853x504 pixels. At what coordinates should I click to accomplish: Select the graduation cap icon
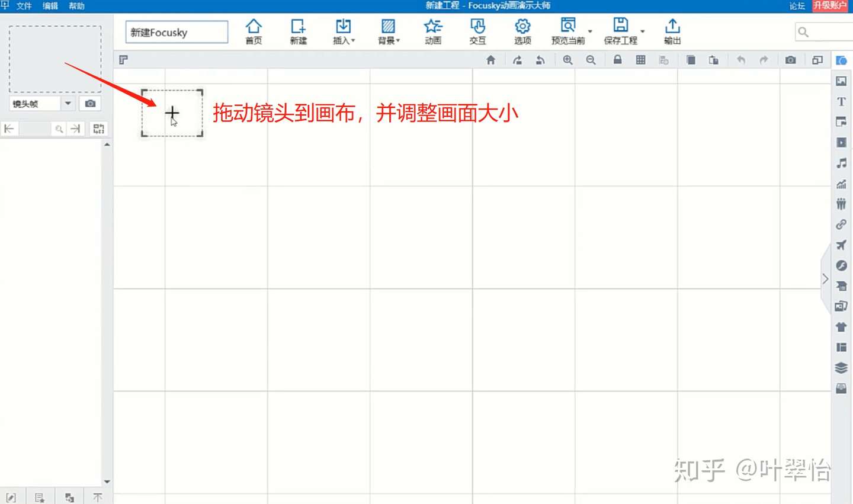(x=841, y=286)
